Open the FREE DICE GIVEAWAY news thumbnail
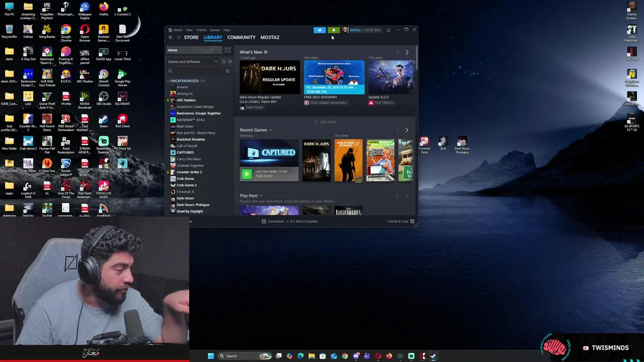The height and width of the screenshot is (362, 644). pos(334,77)
